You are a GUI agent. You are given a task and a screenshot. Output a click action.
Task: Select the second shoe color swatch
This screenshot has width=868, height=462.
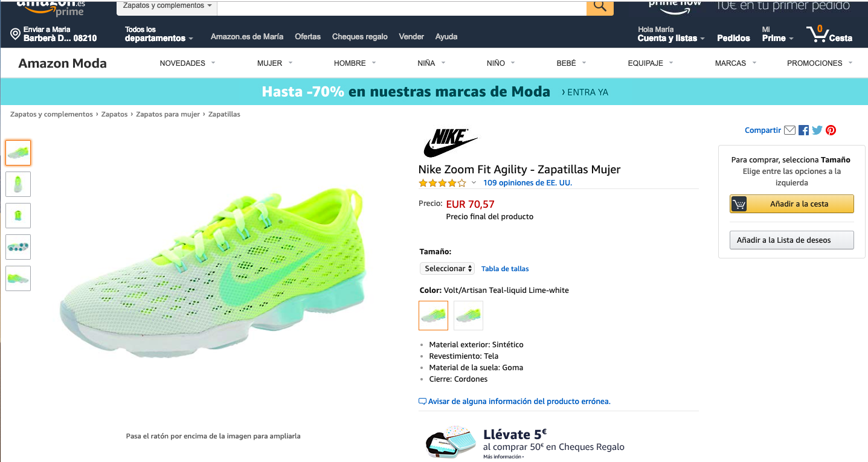[x=468, y=315]
